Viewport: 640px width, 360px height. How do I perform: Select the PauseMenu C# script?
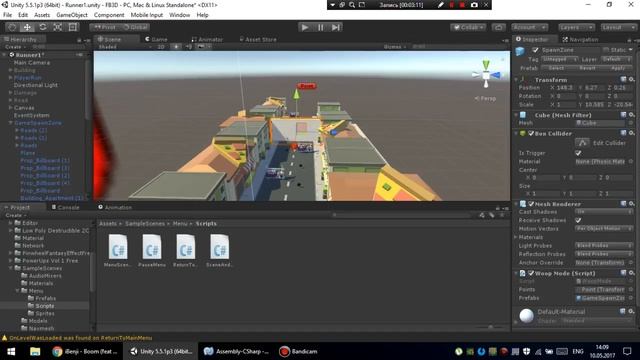[x=152, y=251]
